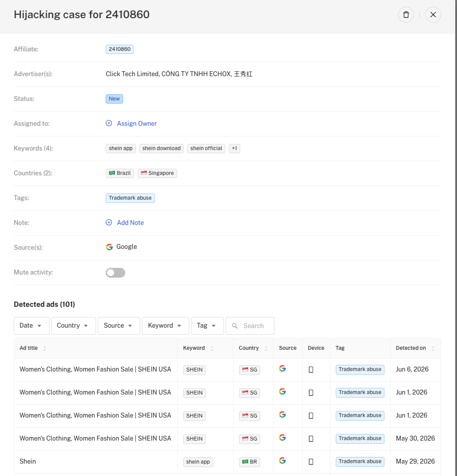The height and width of the screenshot is (476, 457).
Task: Click the Trademark abuse tag in Tags row
Action: [130, 198]
